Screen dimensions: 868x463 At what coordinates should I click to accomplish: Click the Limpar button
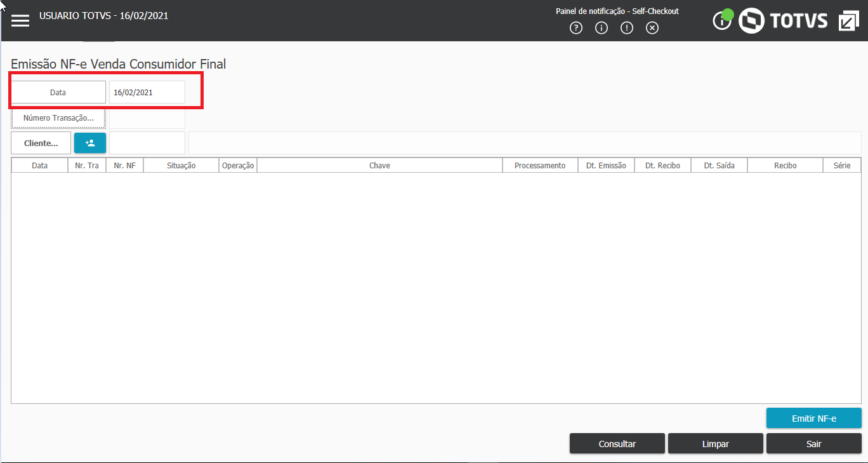[716, 444]
